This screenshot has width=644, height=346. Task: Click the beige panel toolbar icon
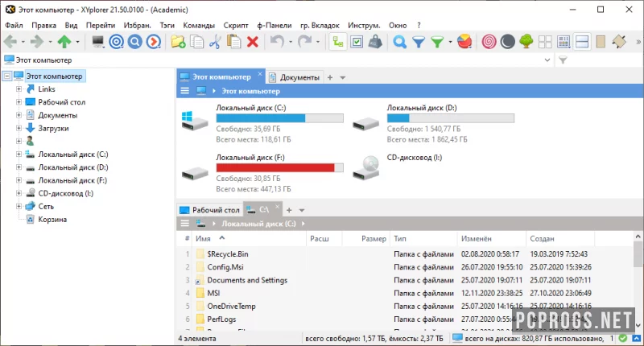tap(601, 42)
